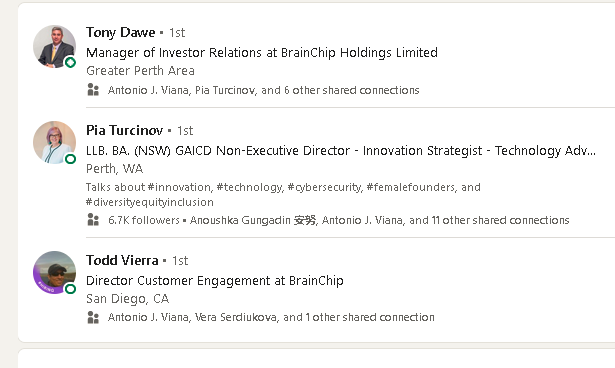This screenshot has height=368, width=615.
Task: View Tony Dawe's 6 other shared connections
Action: coord(264,90)
